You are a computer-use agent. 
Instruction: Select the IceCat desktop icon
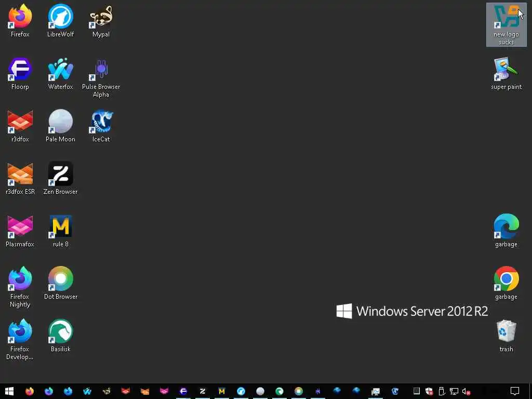(101, 126)
